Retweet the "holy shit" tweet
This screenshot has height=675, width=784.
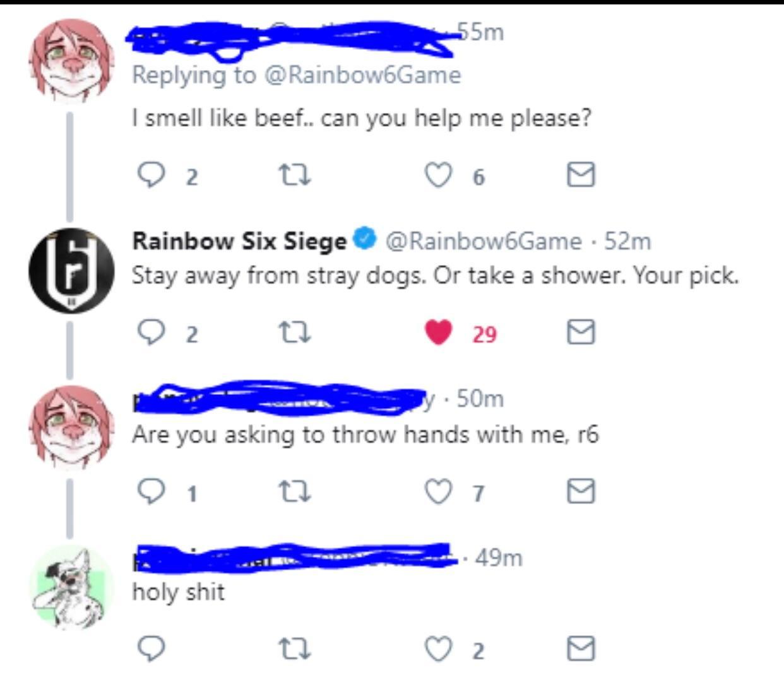click(x=295, y=649)
